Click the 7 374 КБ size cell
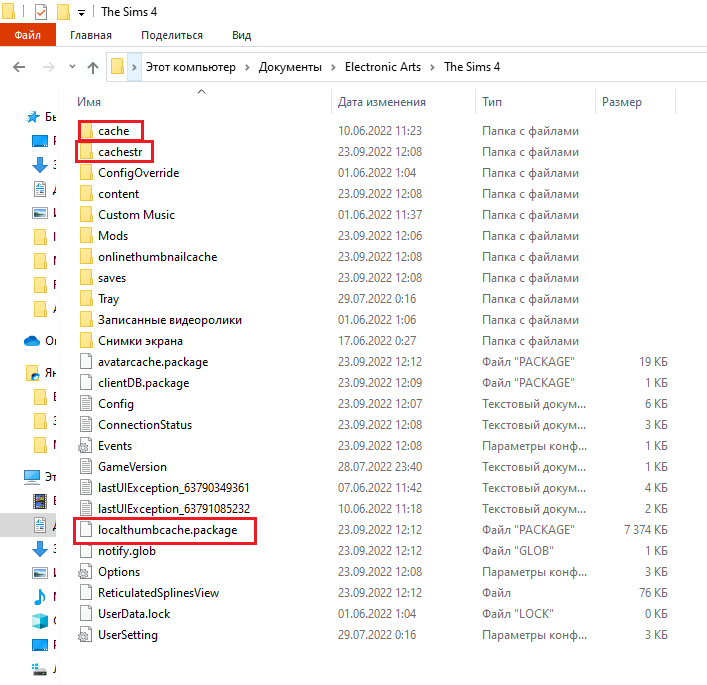707x685 pixels. tap(646, 530)
